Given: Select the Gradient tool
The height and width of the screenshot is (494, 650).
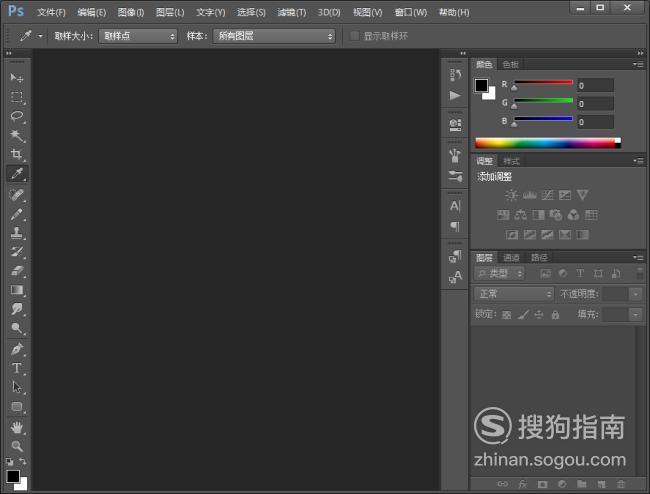Looking at the screenshot, I should point(17,290).
